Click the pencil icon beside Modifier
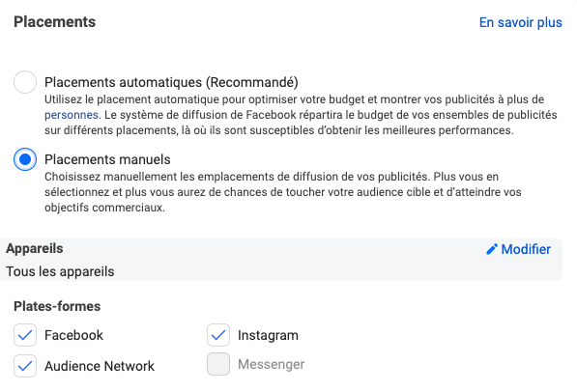This screenshot has height=392, width=577. pyautogui.click(x=492, y=249)
